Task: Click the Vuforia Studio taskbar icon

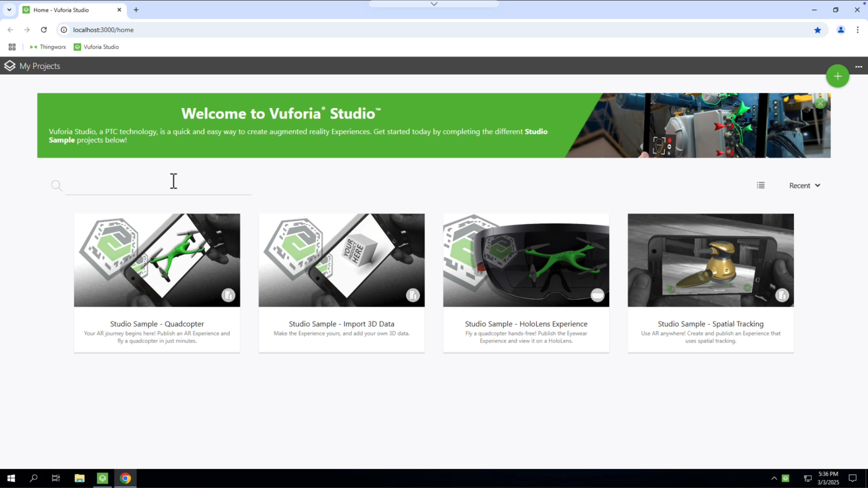Action: coord(103,478)
